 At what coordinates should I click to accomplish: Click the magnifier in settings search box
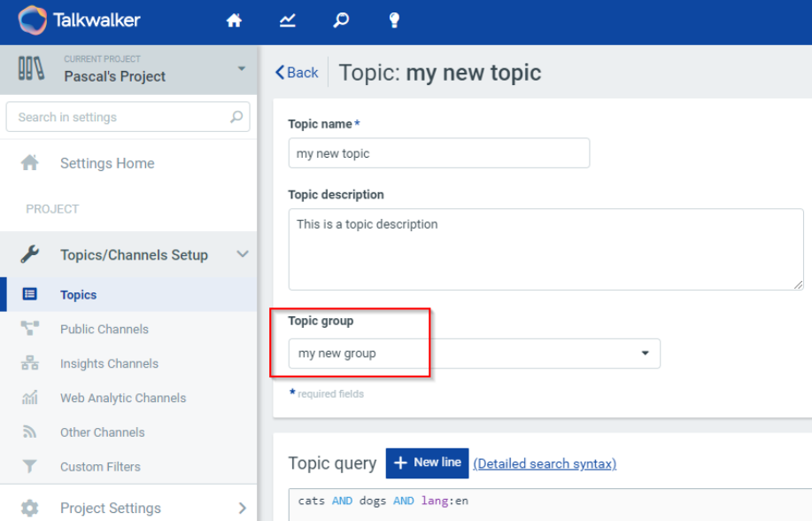tap(236, 117)
